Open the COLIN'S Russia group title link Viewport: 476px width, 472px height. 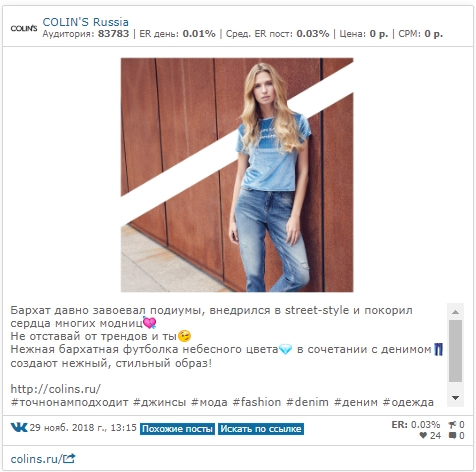[85, 22]
